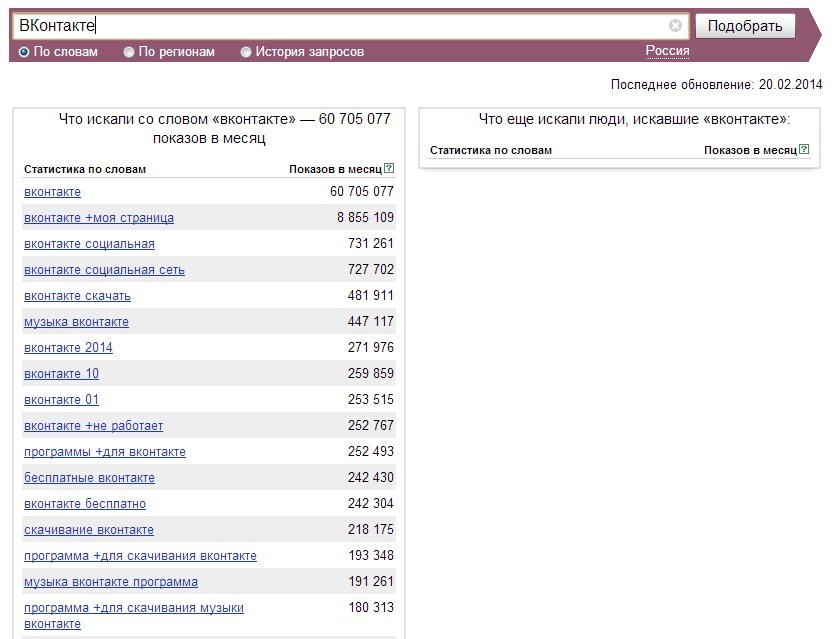Image resolution: width=838 pixels, height=639 pixels.
Task: Open the вконтакте +не работает link
Action: [x=94, y=426]
